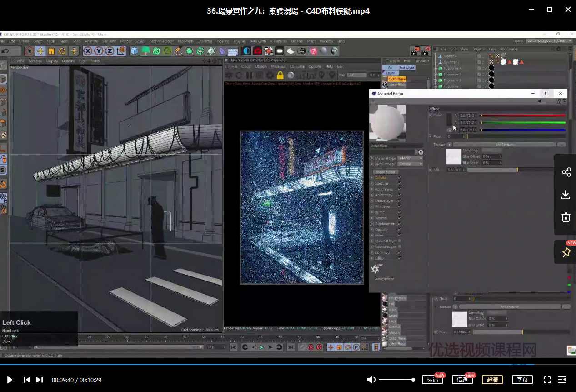Open the Chn dropdown in Live Viewer
Screen dimensions: 576x392
pyautogui.click(x=359, y=75)
